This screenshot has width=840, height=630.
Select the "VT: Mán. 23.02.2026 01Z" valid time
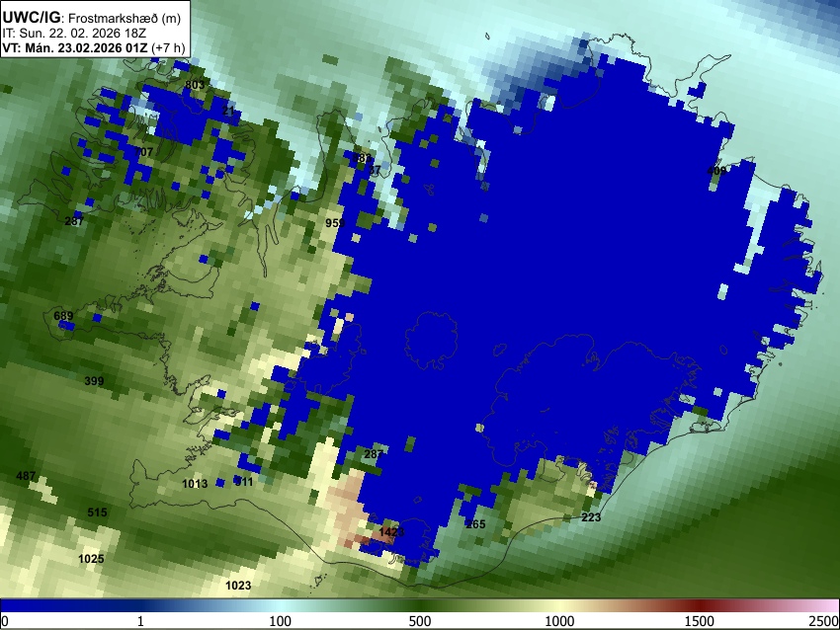click(x=74, y=47)
